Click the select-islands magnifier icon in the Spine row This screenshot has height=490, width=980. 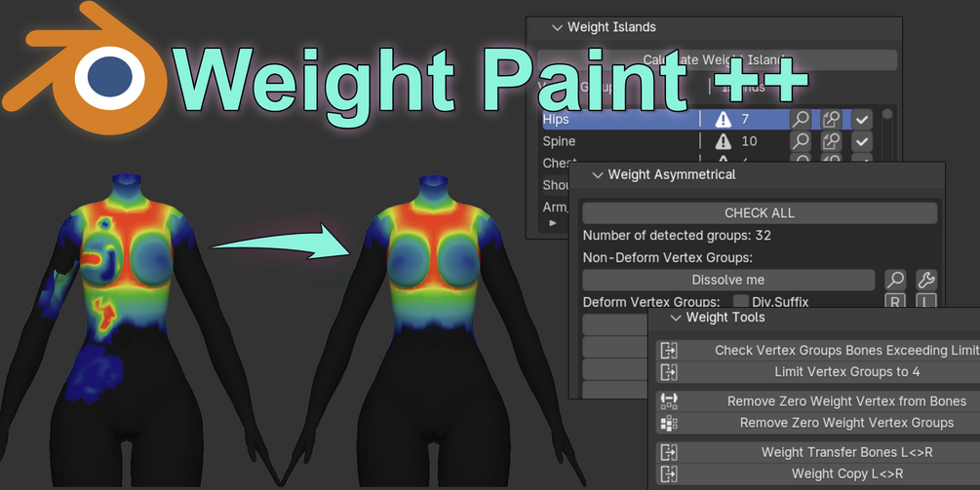pos(831,141)
